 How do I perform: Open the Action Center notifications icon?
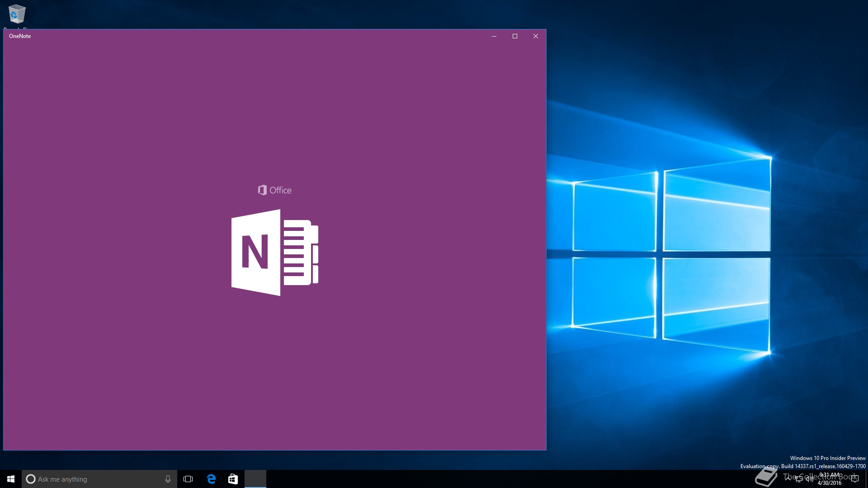click(x=854, y=479)
